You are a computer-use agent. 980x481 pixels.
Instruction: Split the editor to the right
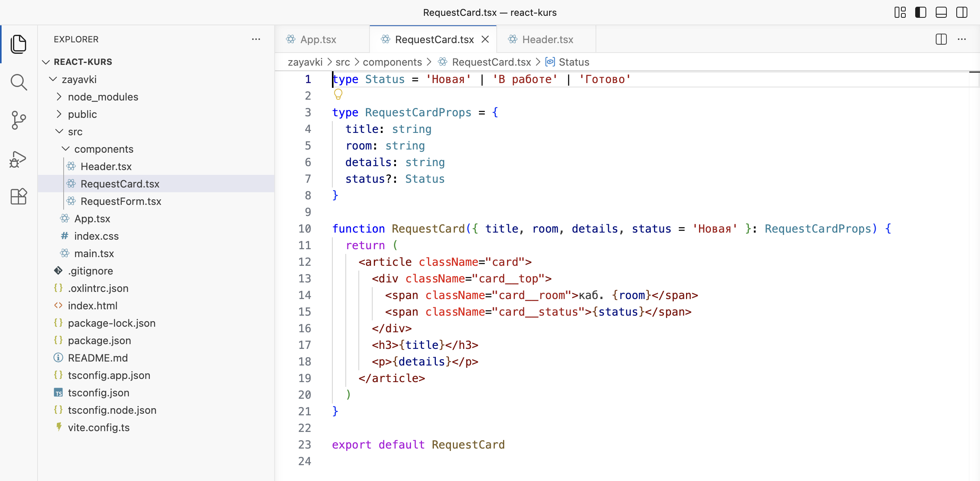click(x=941, y=39)
